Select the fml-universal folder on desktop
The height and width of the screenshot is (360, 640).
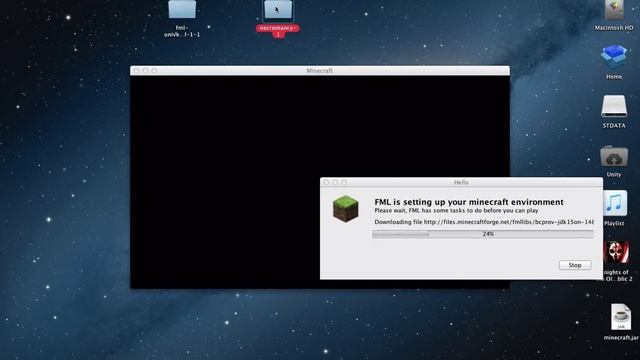point(182,10)
